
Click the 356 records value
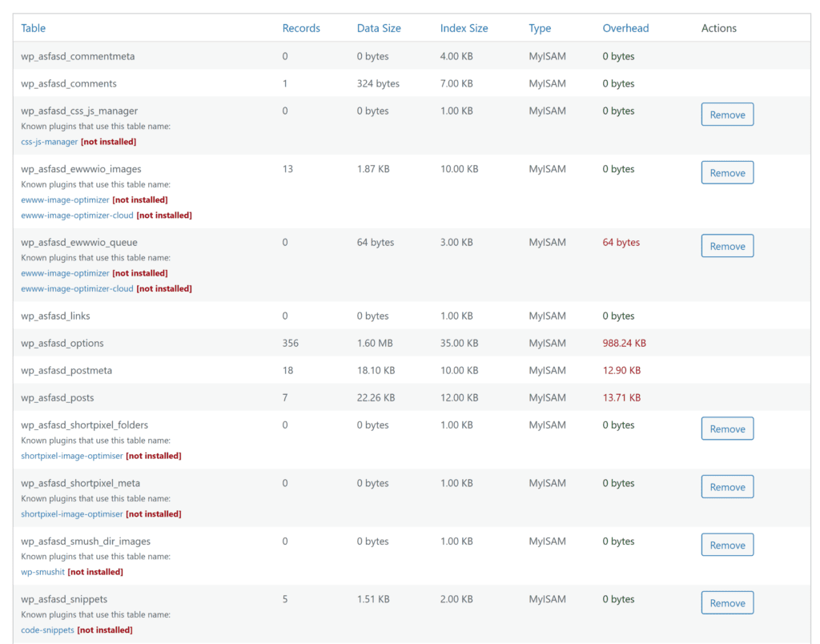290,343
